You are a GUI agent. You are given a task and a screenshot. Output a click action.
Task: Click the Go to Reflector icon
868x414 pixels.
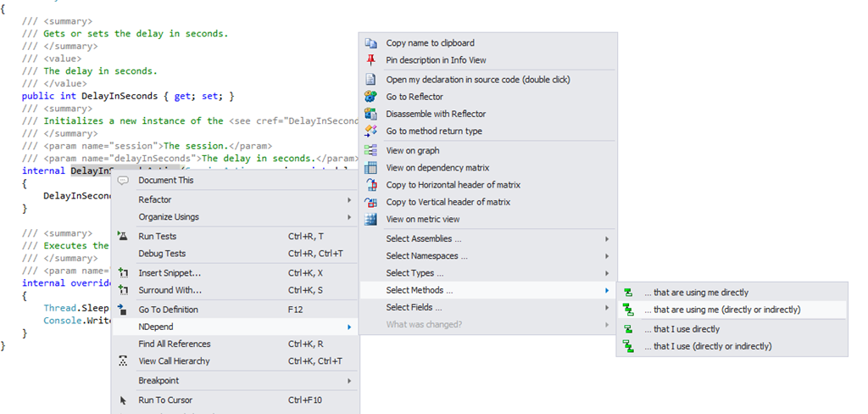tap(370, 97)
